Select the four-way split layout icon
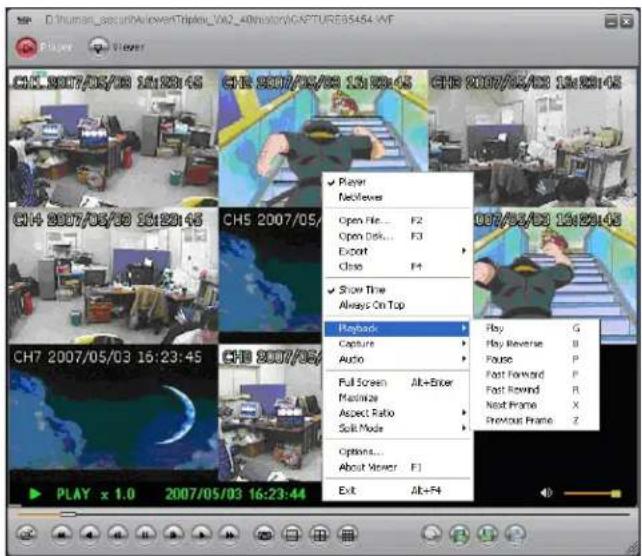Viewport: 642px width, 556px height. [x=319, y=535]
